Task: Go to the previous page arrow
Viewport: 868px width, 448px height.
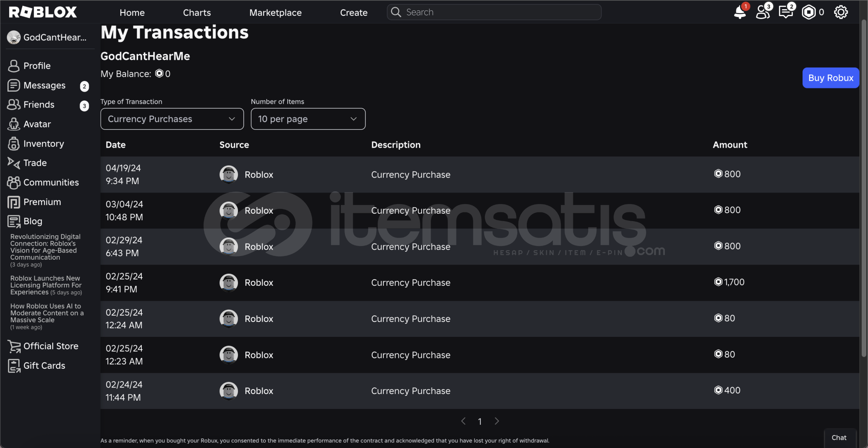Action: click(x=463, y=421)
